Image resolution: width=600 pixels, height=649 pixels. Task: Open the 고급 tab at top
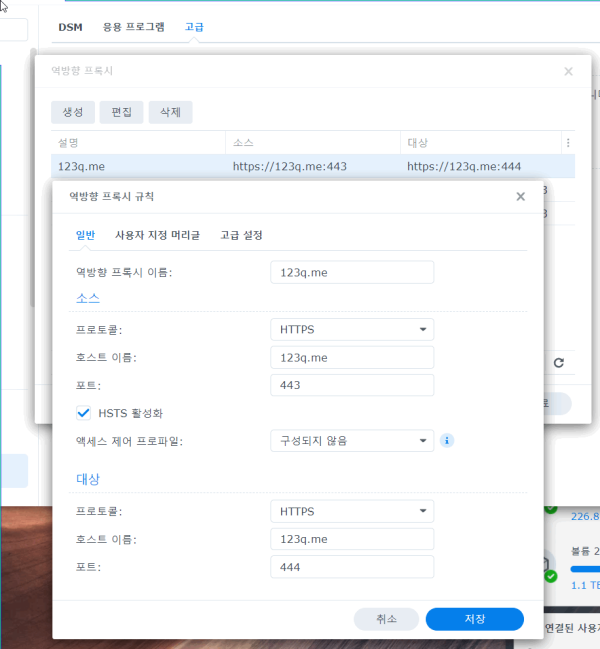(x=194, y=27)
